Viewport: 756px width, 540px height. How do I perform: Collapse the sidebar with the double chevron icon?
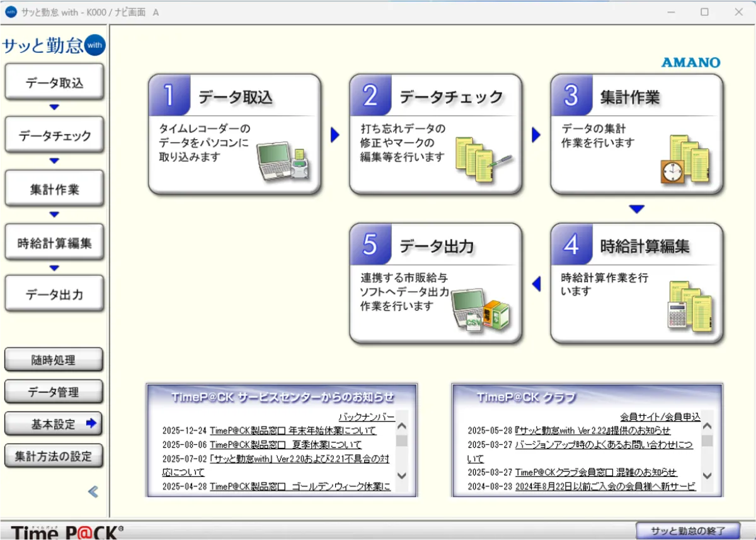click(93, 491)
